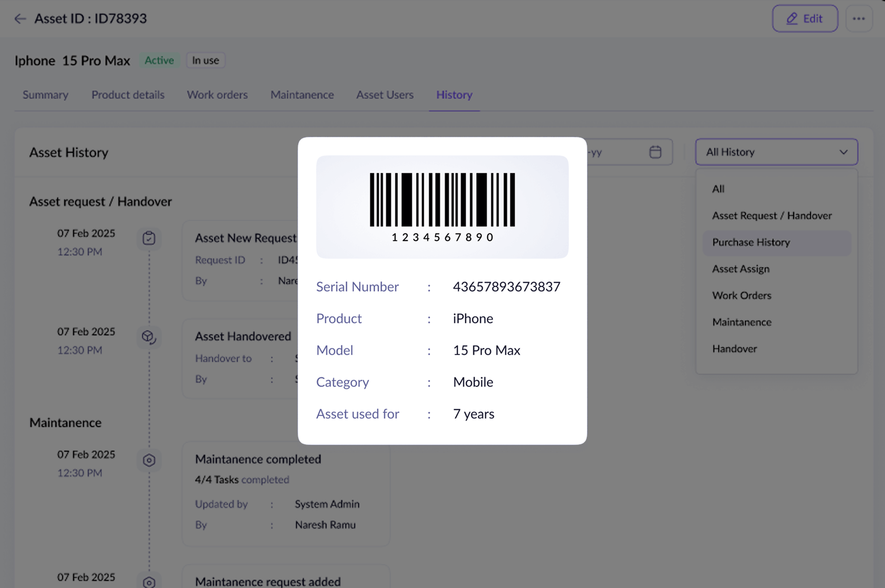Go to the Asset Users tab

click(x=385, y=95)
